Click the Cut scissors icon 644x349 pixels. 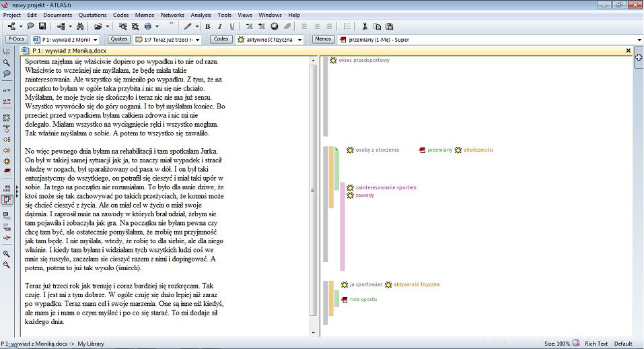click(x=365, y=26)
